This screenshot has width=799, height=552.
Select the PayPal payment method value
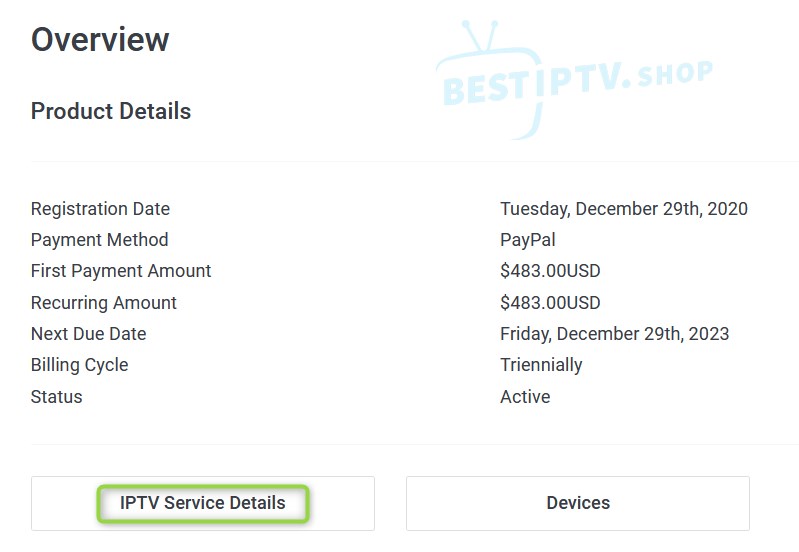click(x=528, y=240)
